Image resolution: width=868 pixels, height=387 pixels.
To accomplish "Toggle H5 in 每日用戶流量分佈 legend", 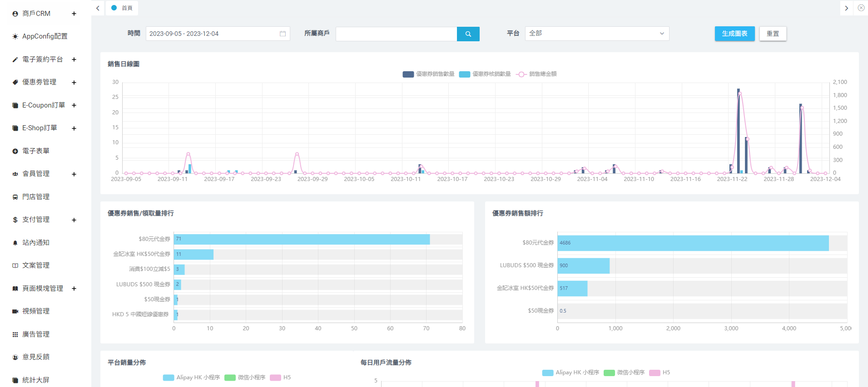I will point(660,372).
